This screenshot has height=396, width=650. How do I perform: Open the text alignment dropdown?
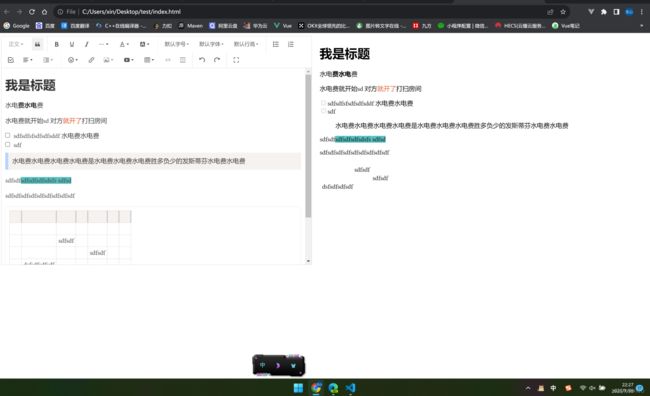tap(28, 60)
